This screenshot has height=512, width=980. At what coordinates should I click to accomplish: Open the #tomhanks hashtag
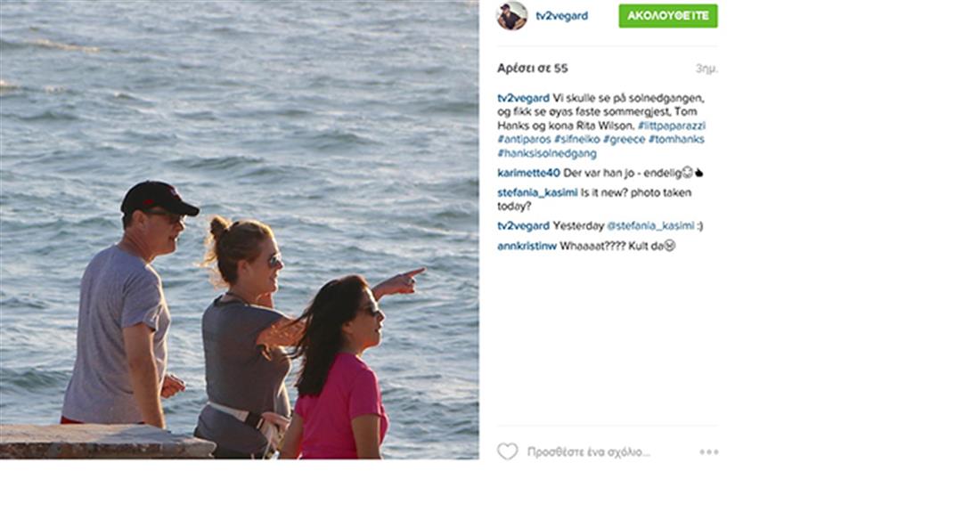point(676,139)
